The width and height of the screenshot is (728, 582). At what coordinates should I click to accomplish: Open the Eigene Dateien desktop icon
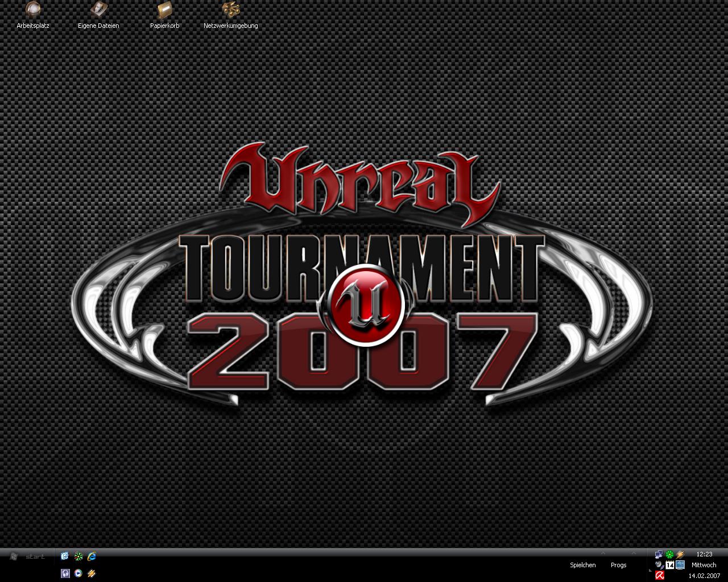[x=98, y=15]
